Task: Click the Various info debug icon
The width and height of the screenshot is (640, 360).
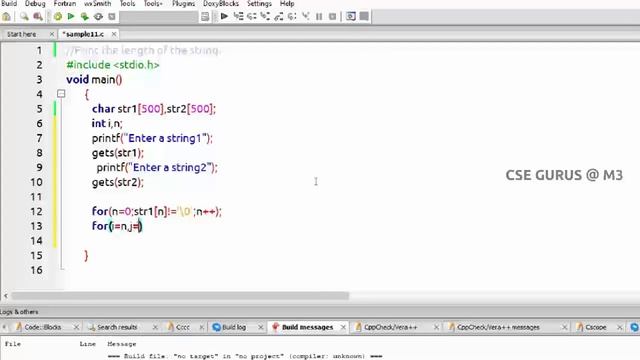Action: tap(364, 17)
